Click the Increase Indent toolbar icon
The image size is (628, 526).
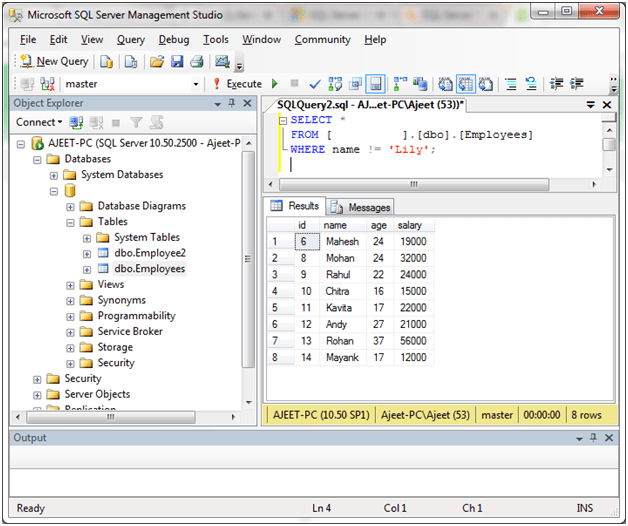[576, 84]
